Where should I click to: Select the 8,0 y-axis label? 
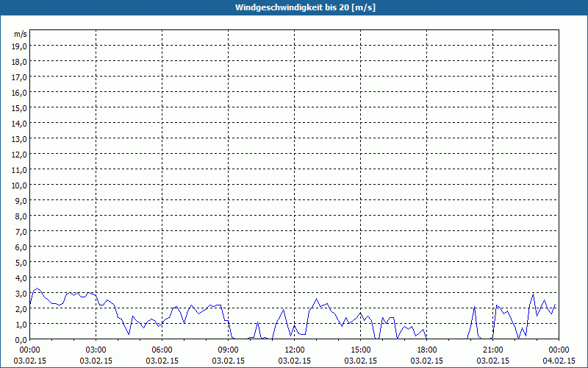(x=21, y=216)
